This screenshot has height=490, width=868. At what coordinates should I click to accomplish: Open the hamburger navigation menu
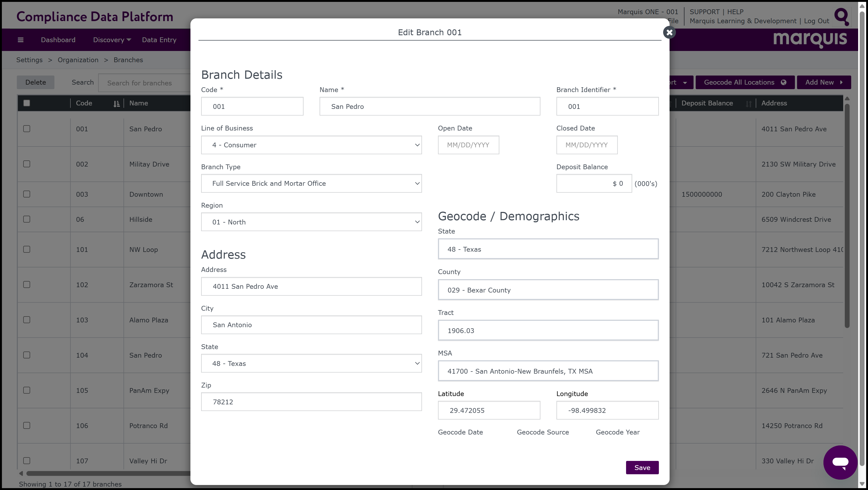click(21, 40)
